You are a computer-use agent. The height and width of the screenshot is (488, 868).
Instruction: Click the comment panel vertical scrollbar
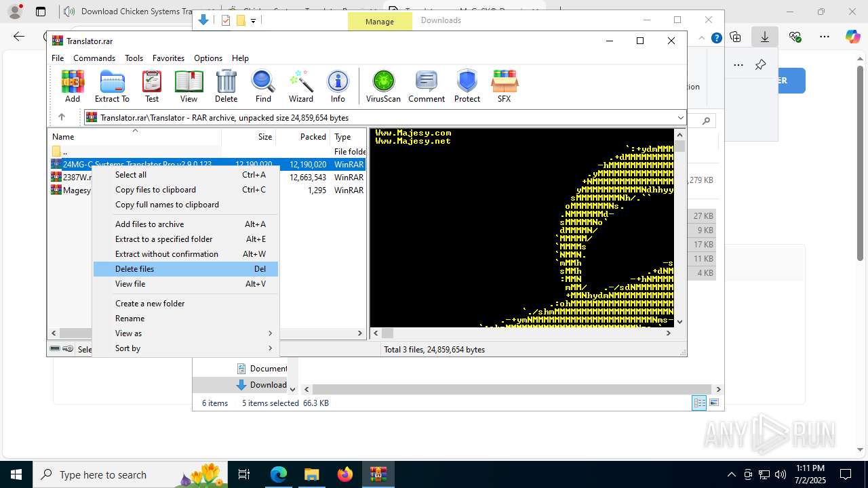click(x=679, y=227)
